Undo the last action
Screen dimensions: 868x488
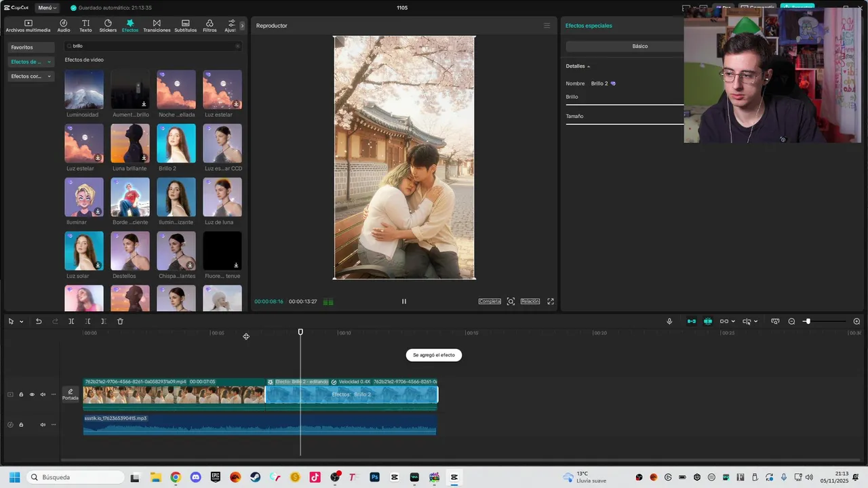click(39, 321)
